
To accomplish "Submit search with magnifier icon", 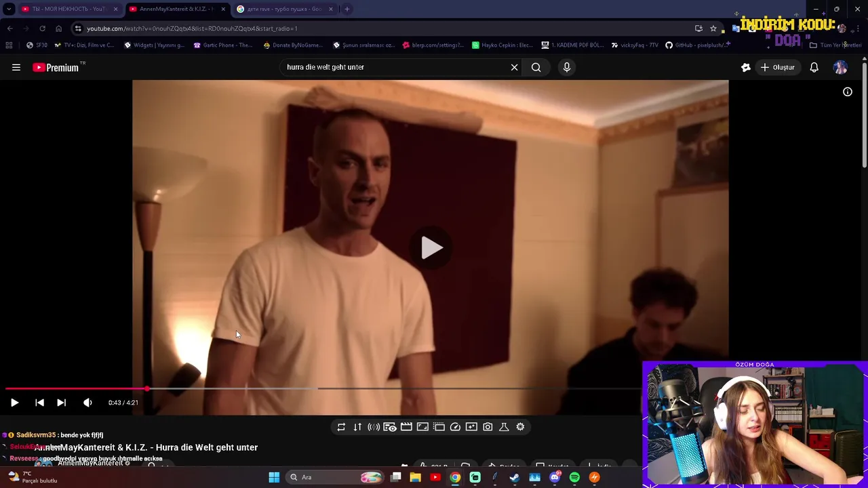I will point(536,67).
